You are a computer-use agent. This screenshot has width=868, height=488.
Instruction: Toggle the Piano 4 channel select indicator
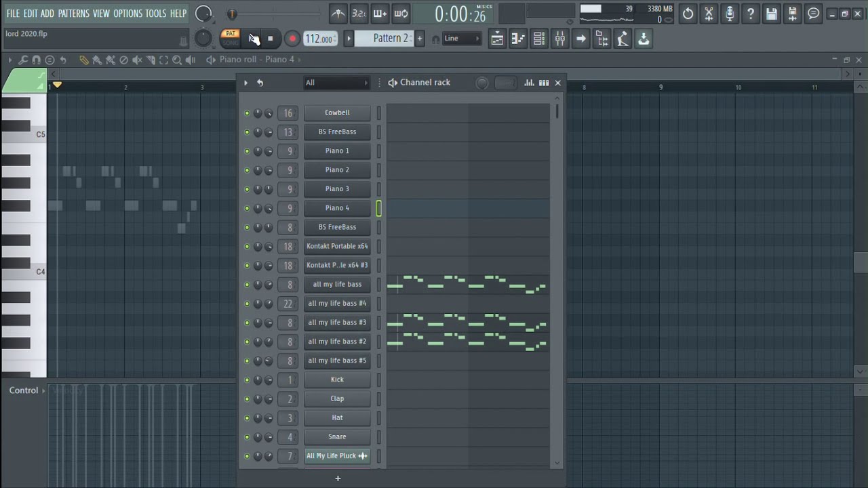click(379, 208)
